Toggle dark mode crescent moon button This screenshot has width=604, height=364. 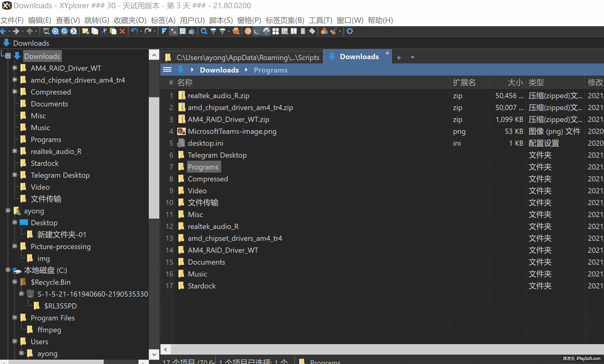point(257,31)
